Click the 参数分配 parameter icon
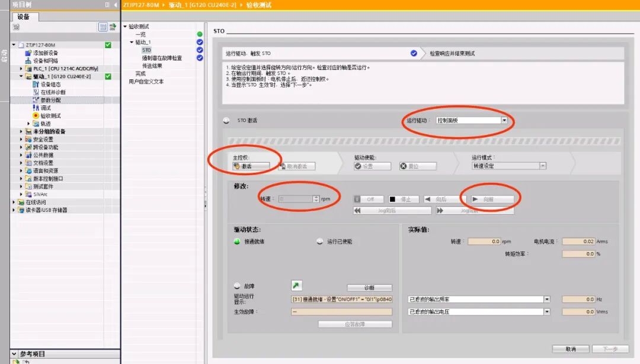Screen dimensions: 640x364 click(36, 100)
